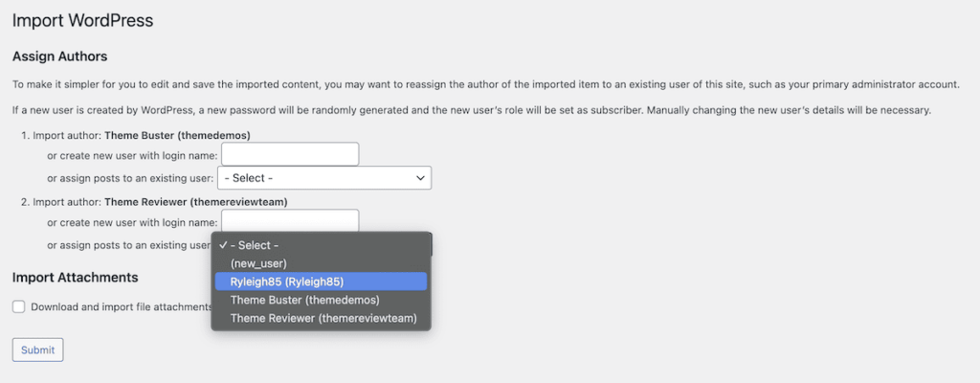Open Theme Buster's existing user Select dropdown

tap(323, 178)
